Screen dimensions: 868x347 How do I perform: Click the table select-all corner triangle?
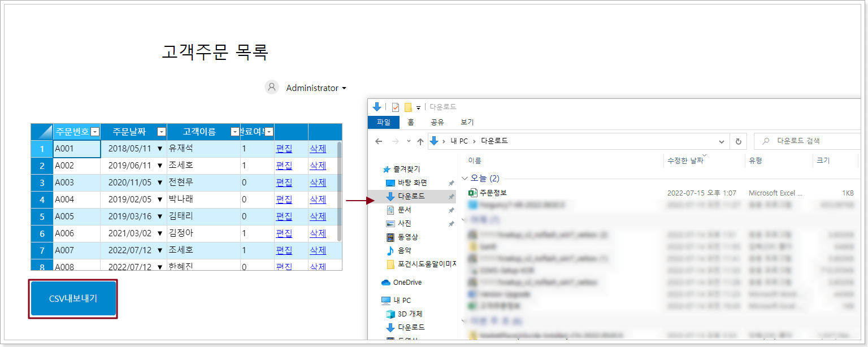[42, 132]
